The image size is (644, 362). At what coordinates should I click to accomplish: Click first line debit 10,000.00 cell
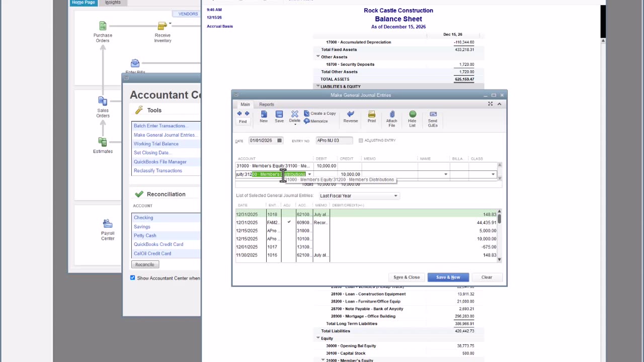[x=326, y=166]
